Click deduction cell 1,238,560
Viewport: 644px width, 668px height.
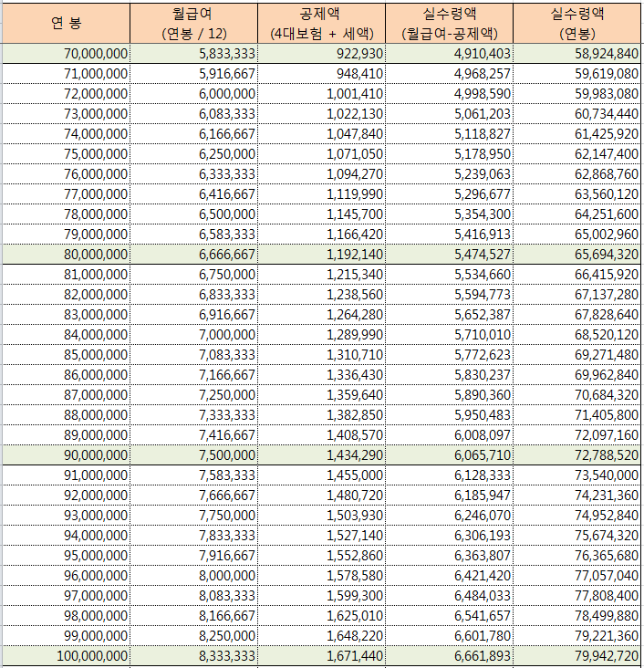(x=322, y=295)
